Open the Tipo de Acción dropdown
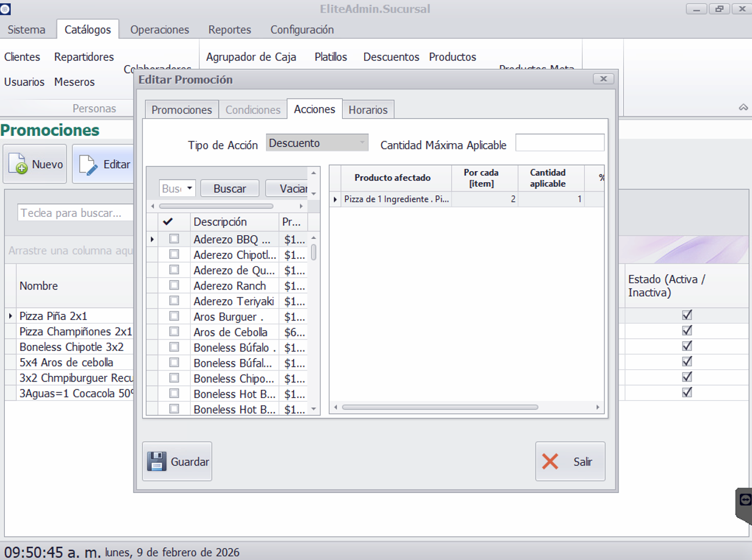752x560 pixels. click(362, 143)
